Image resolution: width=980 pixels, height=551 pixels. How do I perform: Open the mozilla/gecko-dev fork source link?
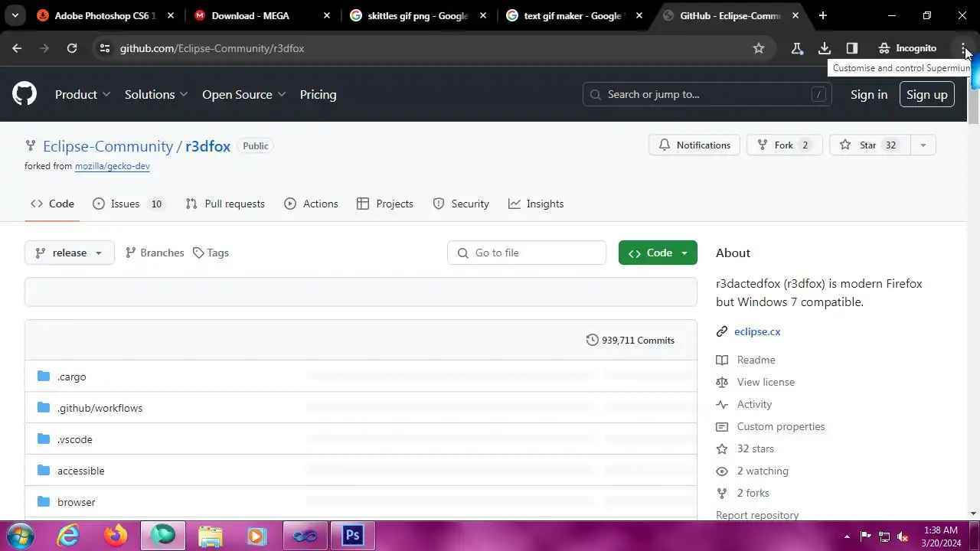coord(112,166)
